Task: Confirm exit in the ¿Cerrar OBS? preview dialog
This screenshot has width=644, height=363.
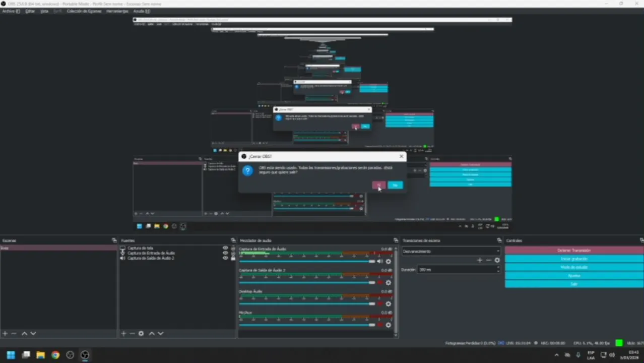Action: click(x=378, y=185)
